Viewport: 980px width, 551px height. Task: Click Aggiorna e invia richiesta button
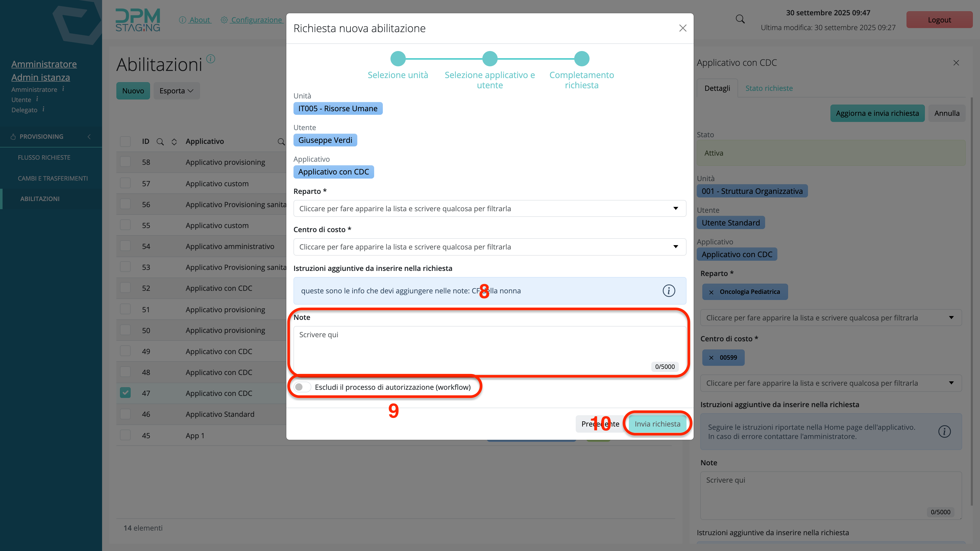[877, 113]
